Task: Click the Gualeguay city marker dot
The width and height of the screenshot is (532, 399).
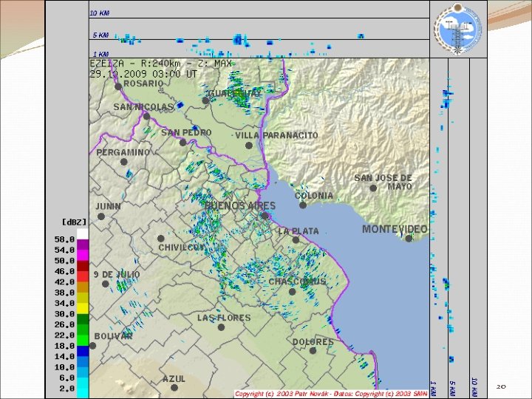Action: coord(205,100)
